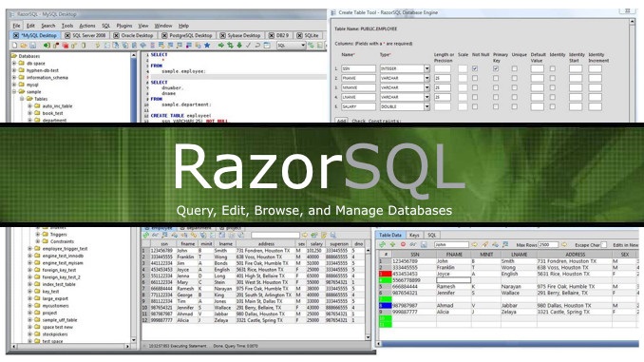Execute SQL with the green right arrow icon

[221, 46]
